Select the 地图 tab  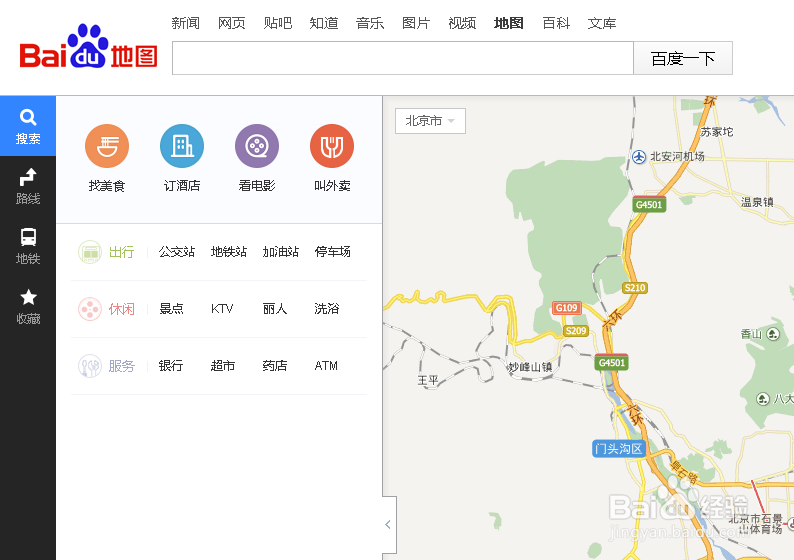(x=508, y=23)
